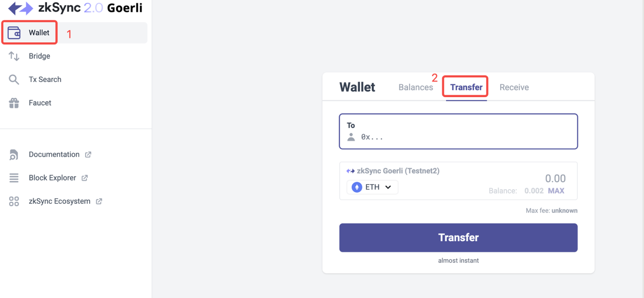Click the Documentation icon in sidebar

coord(14,155)
